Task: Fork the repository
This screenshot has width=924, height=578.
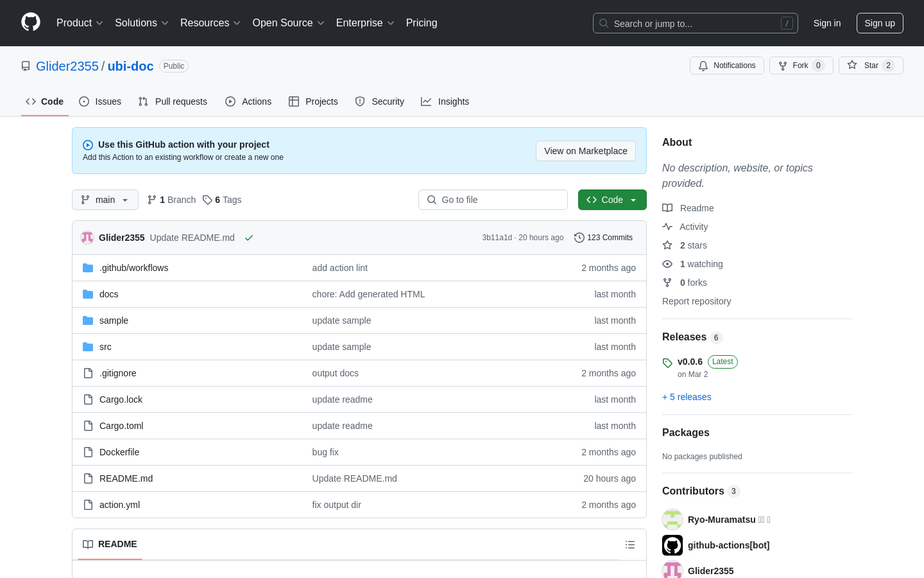Action: click(x=801, y=66)
